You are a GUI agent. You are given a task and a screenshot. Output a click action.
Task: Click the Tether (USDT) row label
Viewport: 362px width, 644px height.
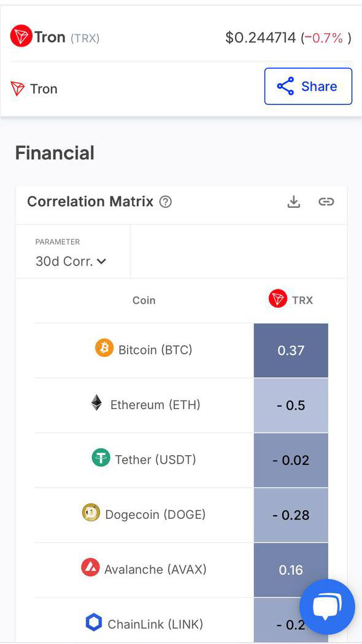(155, 459)
